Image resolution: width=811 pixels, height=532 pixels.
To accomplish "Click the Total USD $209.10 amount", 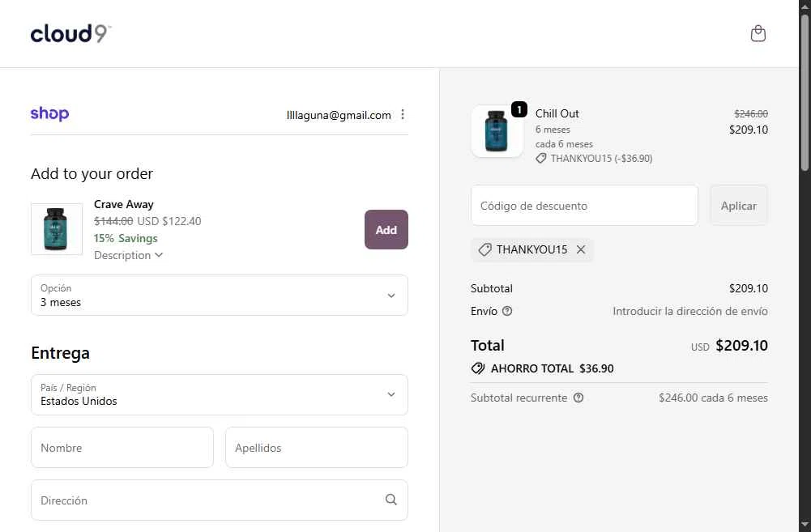I will (x=729, y=346).
